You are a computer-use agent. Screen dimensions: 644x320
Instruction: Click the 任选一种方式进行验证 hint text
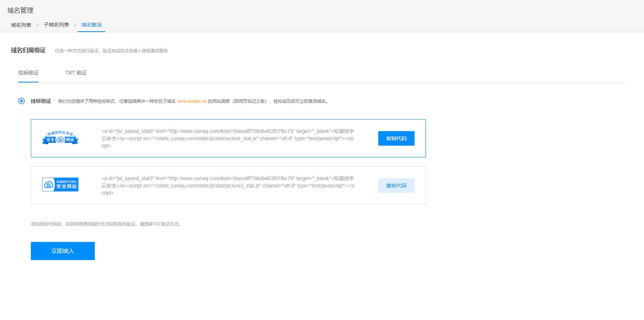[x=111, y=51]
